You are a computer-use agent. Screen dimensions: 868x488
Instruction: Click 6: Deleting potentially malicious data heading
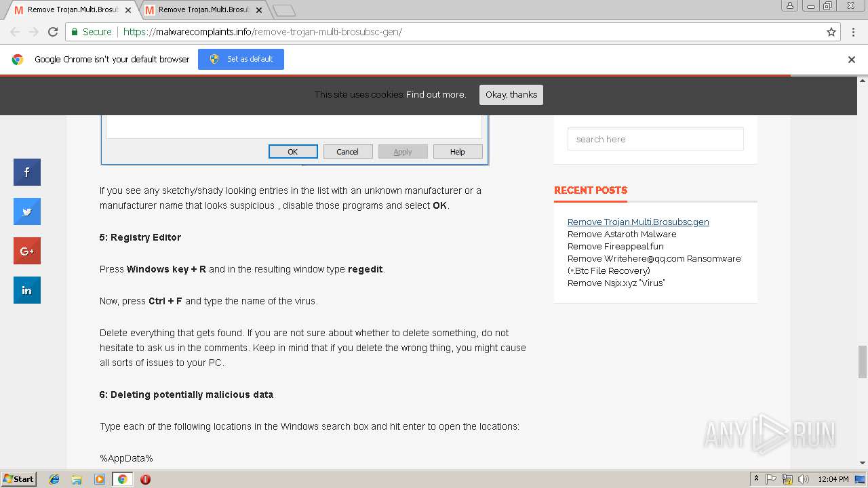click(x=186, y=394)
